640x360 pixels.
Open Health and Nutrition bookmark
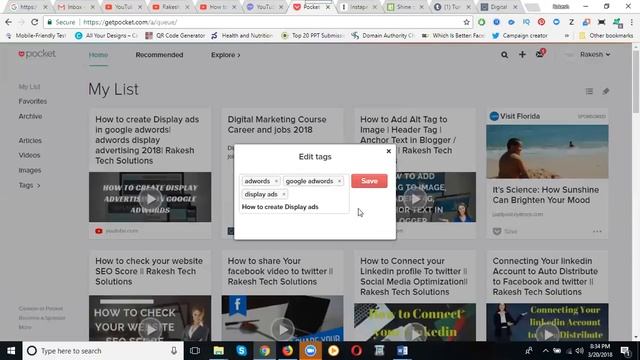coord(242,36)
